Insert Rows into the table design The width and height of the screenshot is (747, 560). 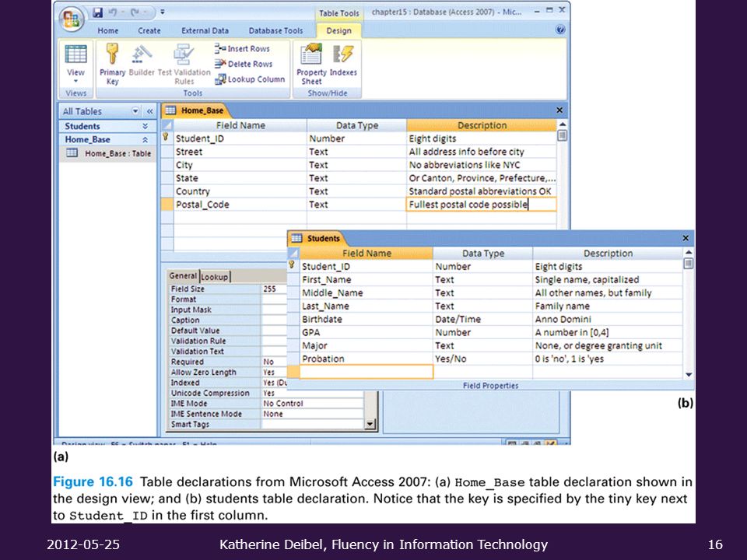click(x=242, y=48)
